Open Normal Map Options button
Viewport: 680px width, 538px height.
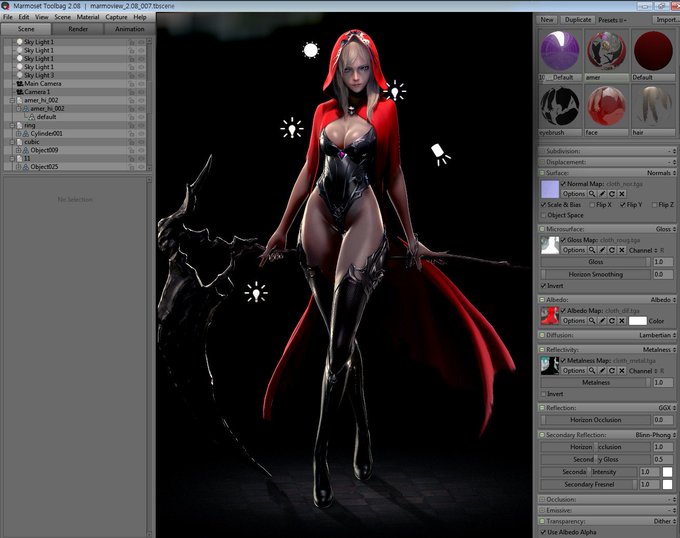(x=574, y=194)
